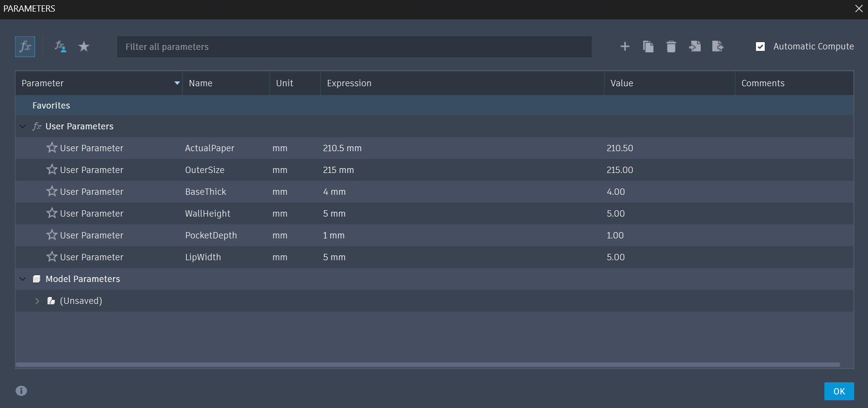Favorite the OuterSize parameter star
This screenshot has width=868, height=408.
click(x=52, y=170)
